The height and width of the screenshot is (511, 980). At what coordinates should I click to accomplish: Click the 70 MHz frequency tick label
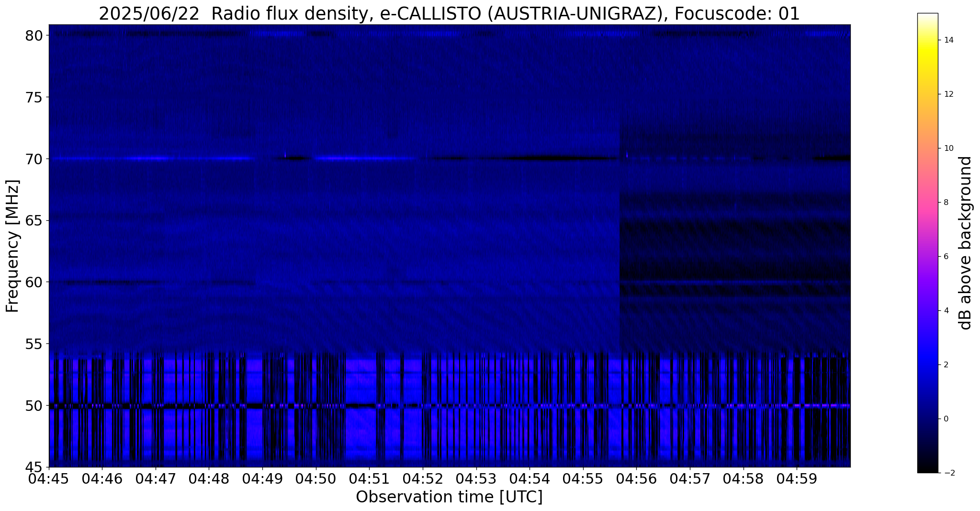pos(34,159)
